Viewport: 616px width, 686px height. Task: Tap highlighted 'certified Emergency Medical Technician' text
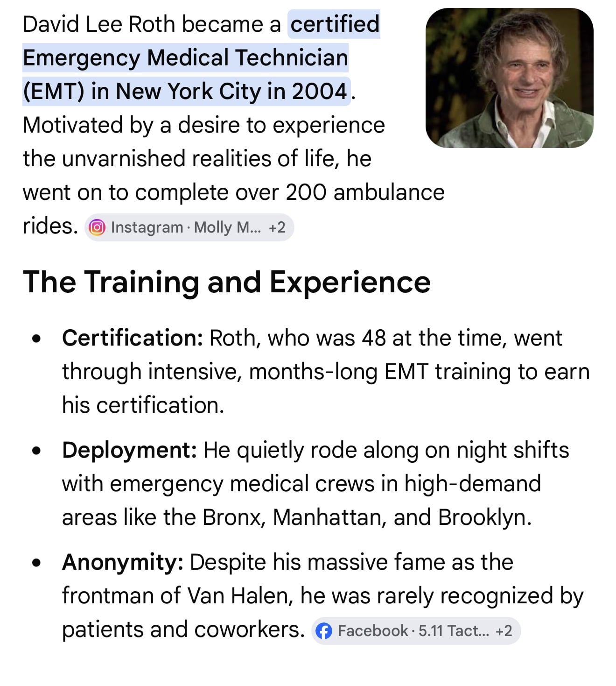click(x=201, y=41)
